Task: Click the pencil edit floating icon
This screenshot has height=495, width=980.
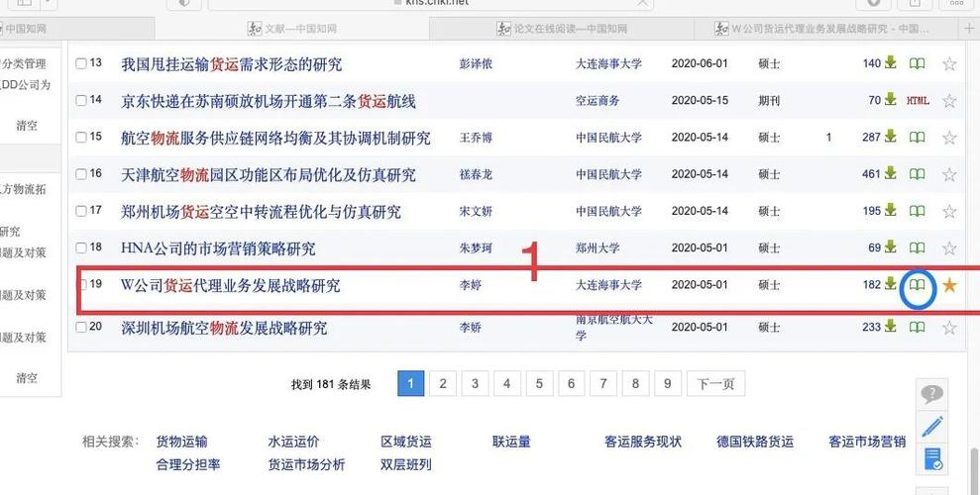Action: click(x=932, y=427)
